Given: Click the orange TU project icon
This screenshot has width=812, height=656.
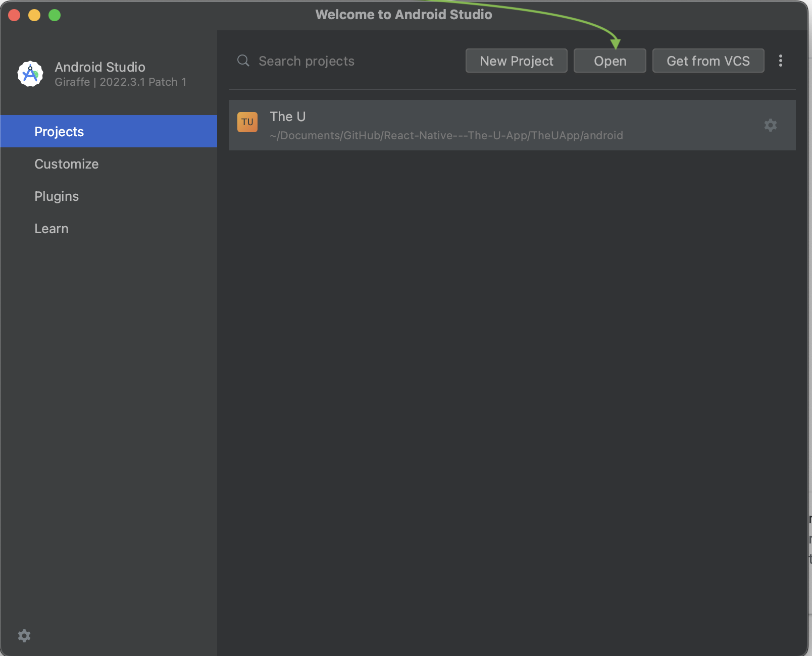Looking at the screenshot, I should pos(247,122).
